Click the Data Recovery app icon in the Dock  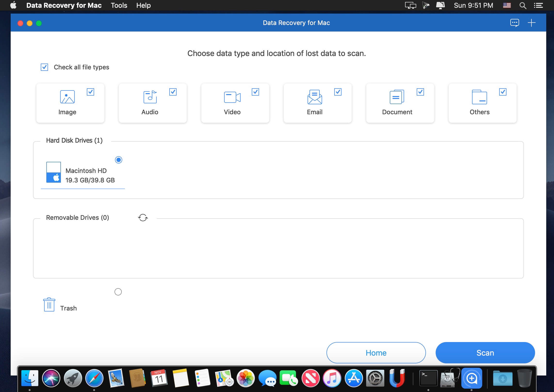[472, 378]
